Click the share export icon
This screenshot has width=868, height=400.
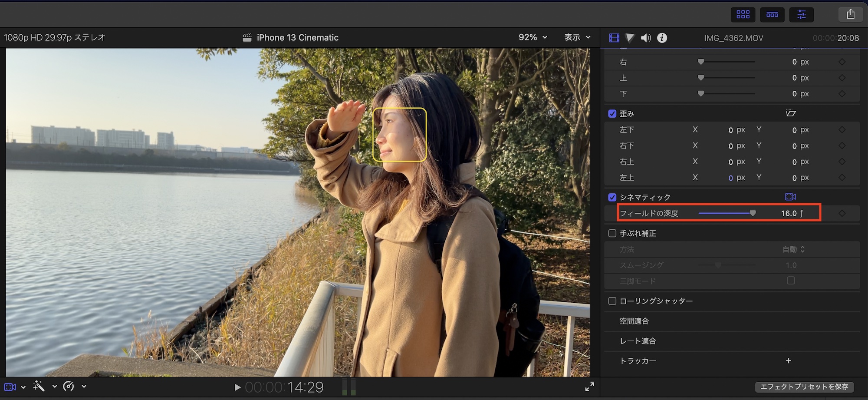point(850,14)
